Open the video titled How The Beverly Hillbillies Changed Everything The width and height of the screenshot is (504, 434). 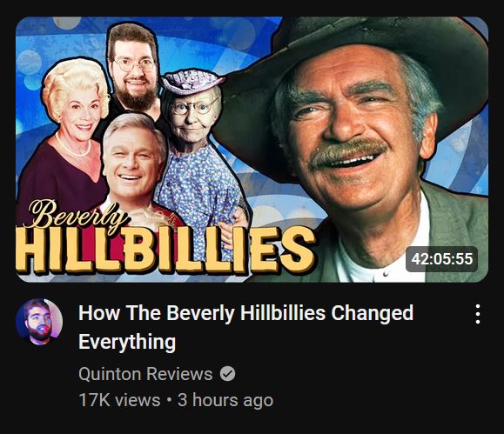[245, 327]
